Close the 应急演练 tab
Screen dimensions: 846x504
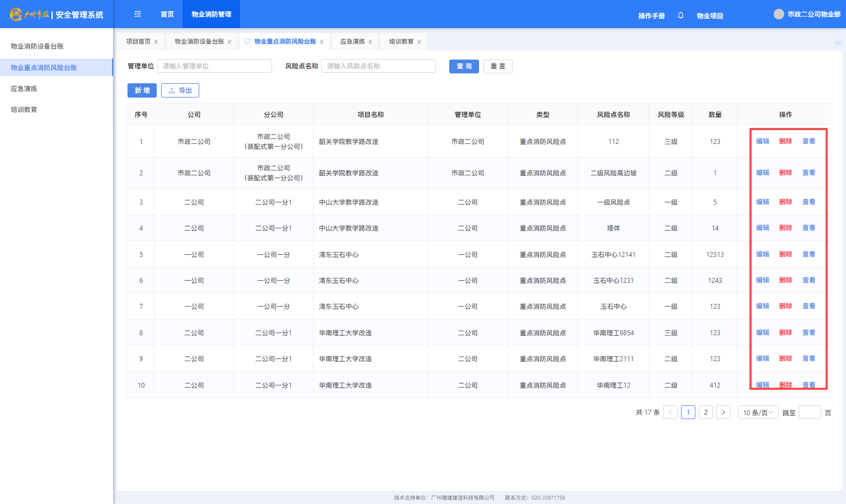point(370,42)
